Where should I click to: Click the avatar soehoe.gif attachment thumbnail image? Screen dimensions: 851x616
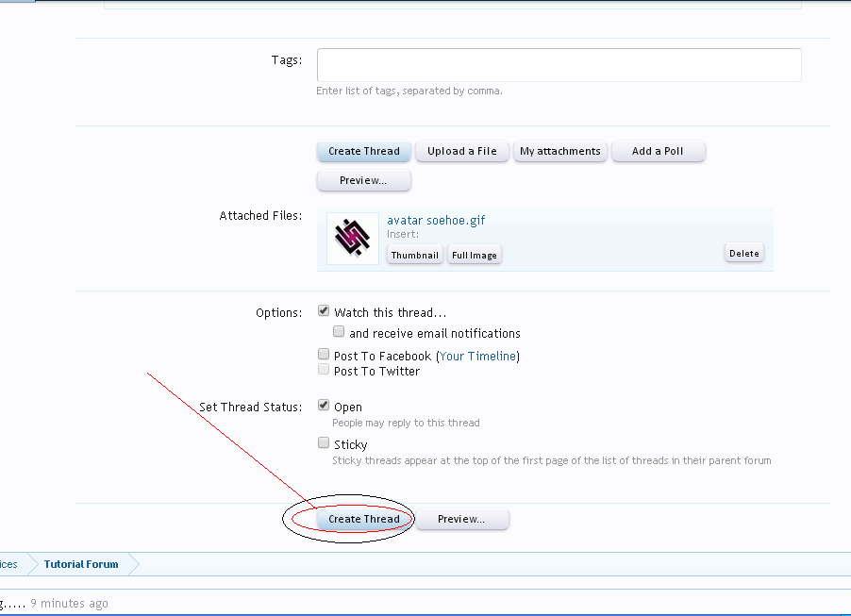tap(353, 238)
